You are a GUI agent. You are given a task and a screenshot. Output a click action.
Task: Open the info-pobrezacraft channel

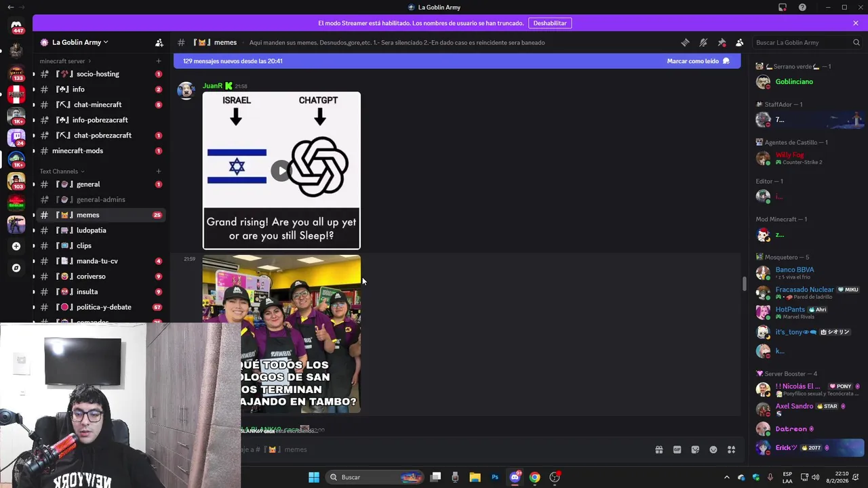100,120
